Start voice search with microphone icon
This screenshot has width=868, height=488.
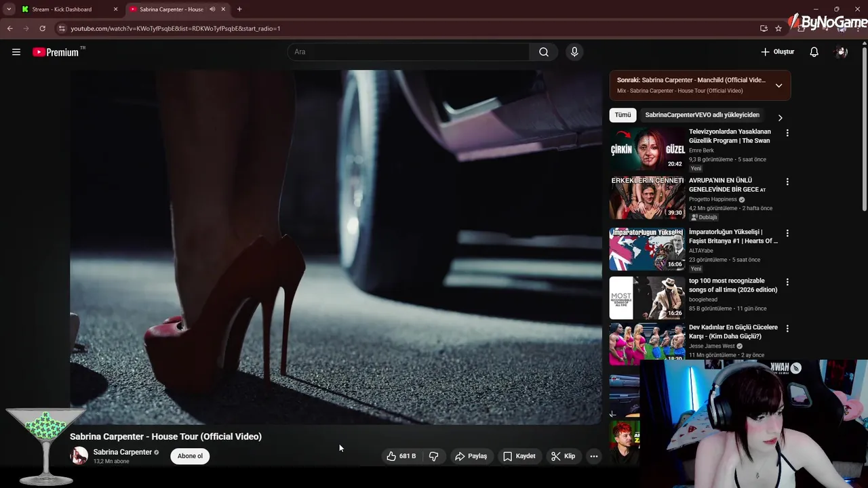click(574, 52)
